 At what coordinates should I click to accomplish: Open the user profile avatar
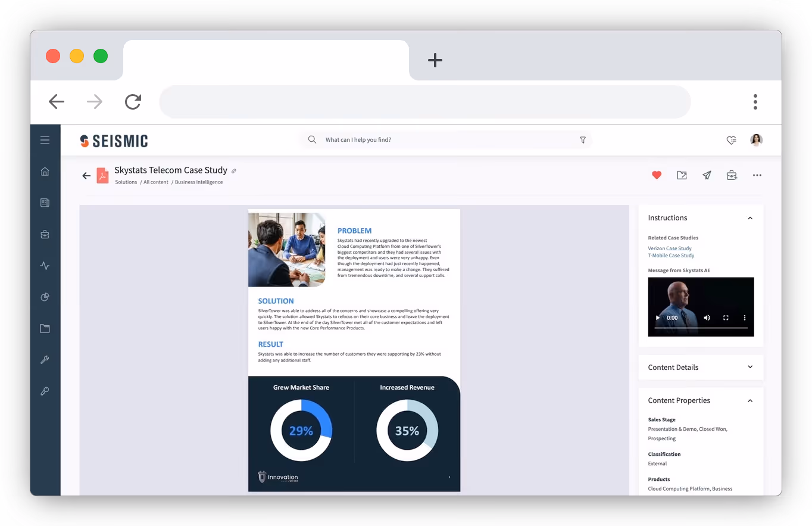point(756,140)
